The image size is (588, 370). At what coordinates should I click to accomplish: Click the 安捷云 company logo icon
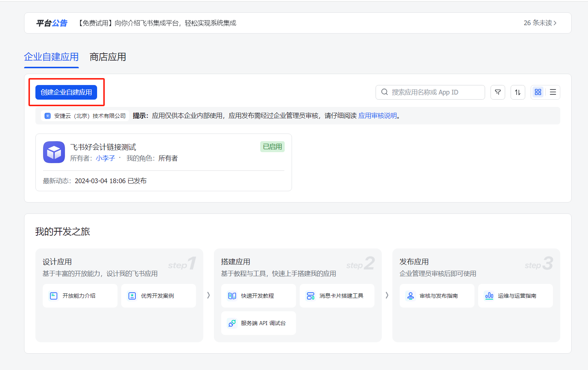pyautogui.click(x=47, y=116)
